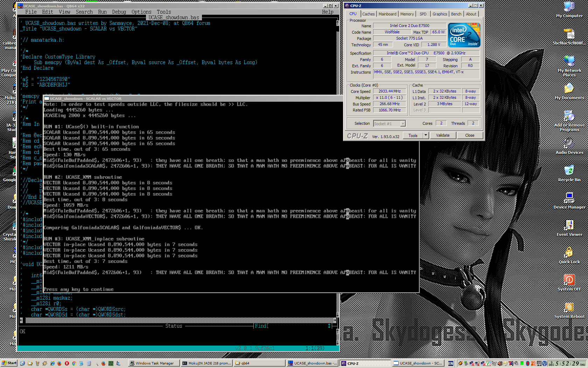Viewport: 588px width, 368px height.
Task: Switch to the About tab in CPU-Z
Action: click(471, 14)
